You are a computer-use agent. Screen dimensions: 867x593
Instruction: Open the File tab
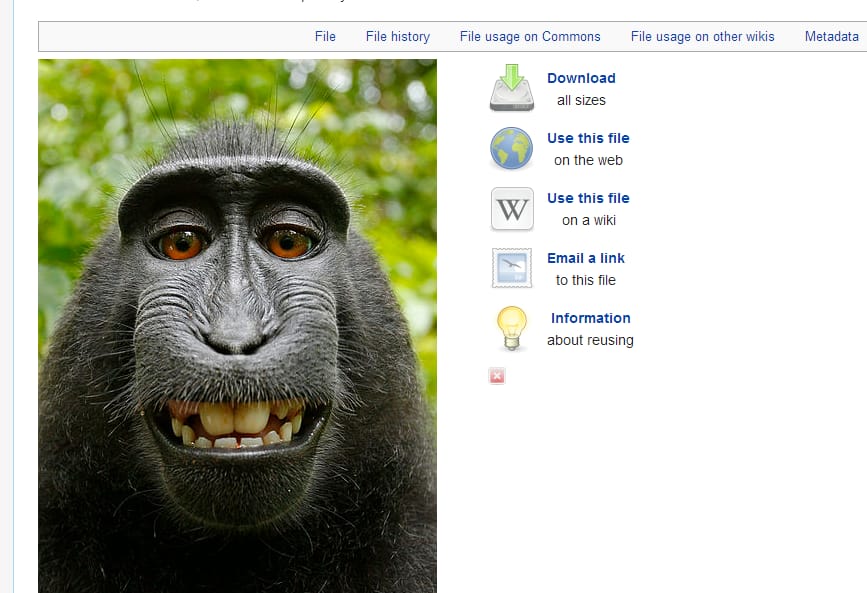(325, 37)
